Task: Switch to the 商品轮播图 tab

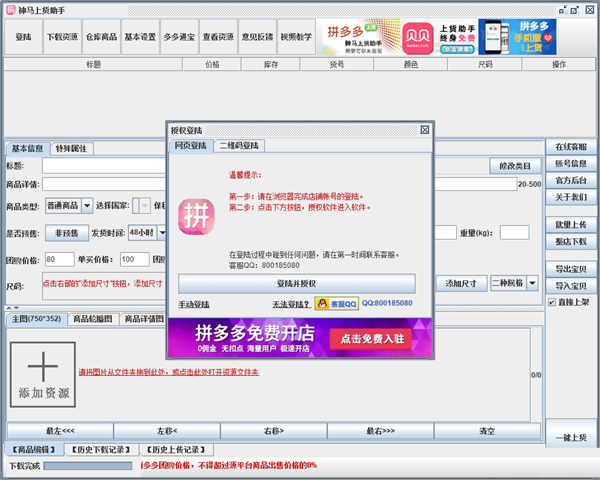Action: (x=92, y=319)
